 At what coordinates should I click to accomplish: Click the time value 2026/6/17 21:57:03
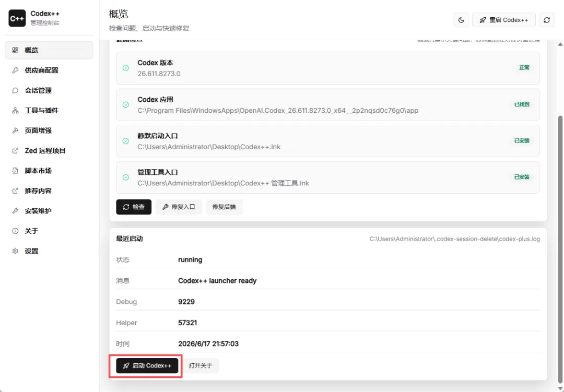tap(208, 344)
